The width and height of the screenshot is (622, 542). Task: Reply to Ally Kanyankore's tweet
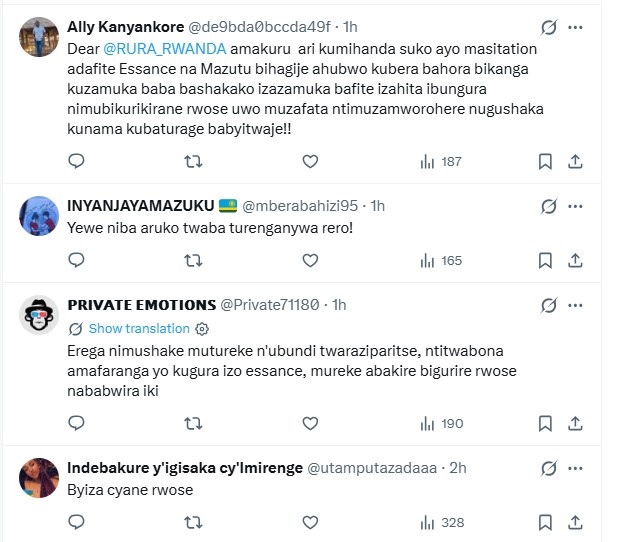(x=76, y=161)
